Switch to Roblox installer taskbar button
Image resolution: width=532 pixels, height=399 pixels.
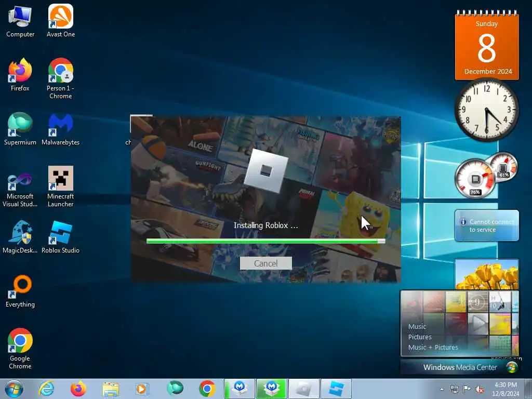pos(303,389)
